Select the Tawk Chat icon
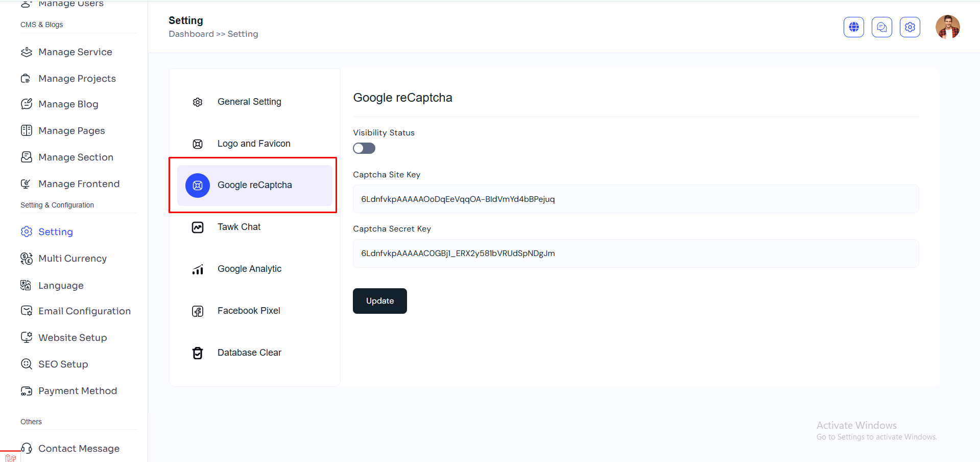This screenshot has width=980, height=462. pos(198,227)
